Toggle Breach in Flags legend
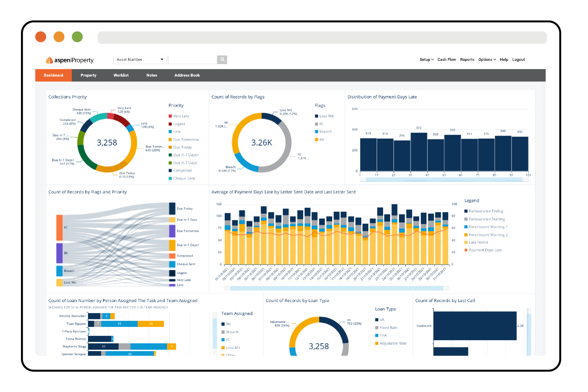 [323, 132]
